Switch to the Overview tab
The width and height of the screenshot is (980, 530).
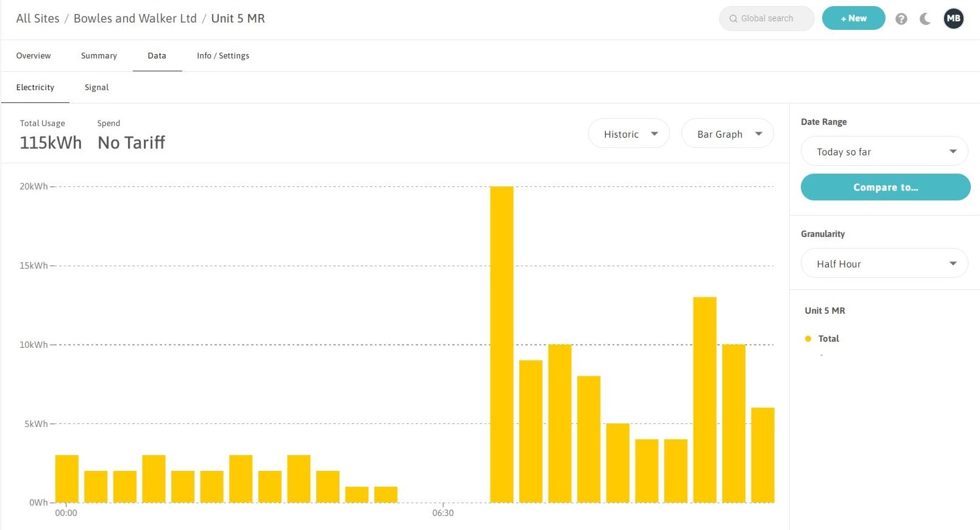34,55
